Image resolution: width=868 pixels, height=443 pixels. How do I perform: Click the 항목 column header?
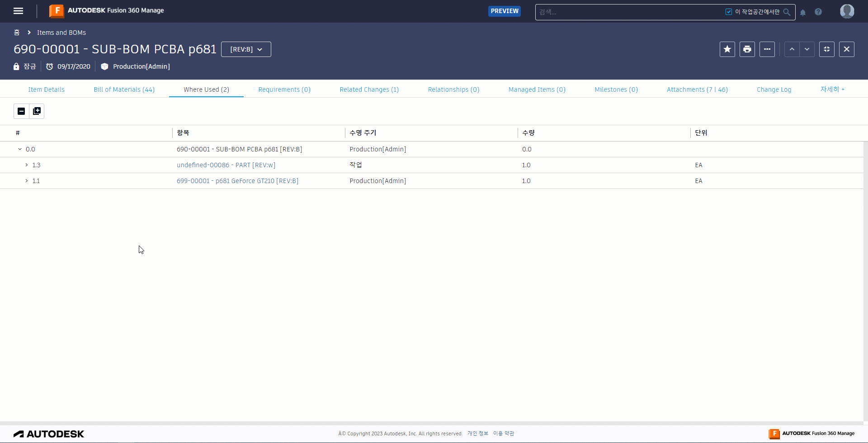pos(183,133)
